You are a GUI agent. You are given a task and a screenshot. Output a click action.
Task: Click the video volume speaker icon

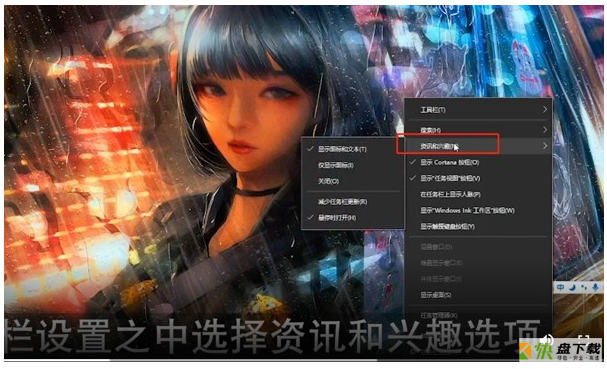point(547,340)
